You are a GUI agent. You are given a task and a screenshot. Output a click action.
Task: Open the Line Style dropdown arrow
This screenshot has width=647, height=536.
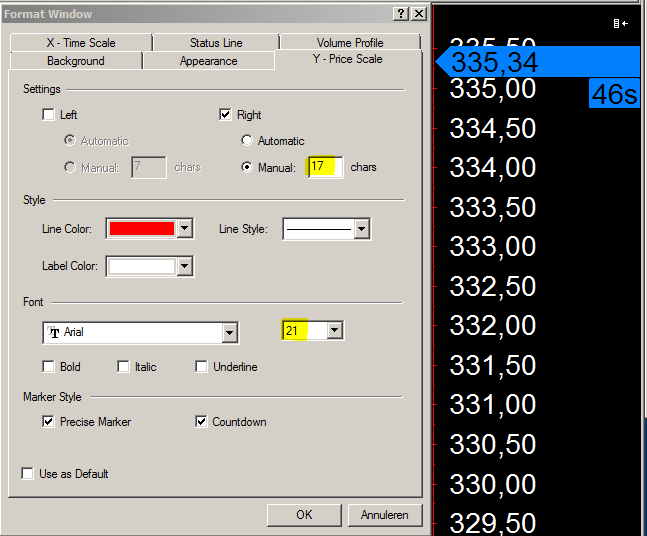361,229
